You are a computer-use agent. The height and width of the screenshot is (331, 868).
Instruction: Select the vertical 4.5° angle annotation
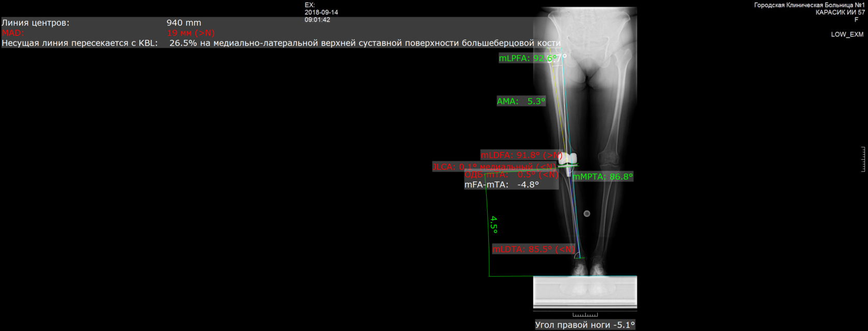(493, 224)
